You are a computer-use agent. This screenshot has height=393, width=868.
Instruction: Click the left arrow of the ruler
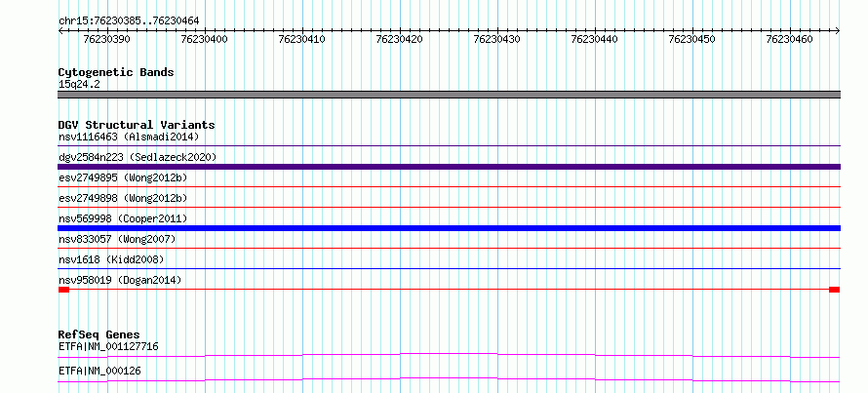click(x=60, y=31)
